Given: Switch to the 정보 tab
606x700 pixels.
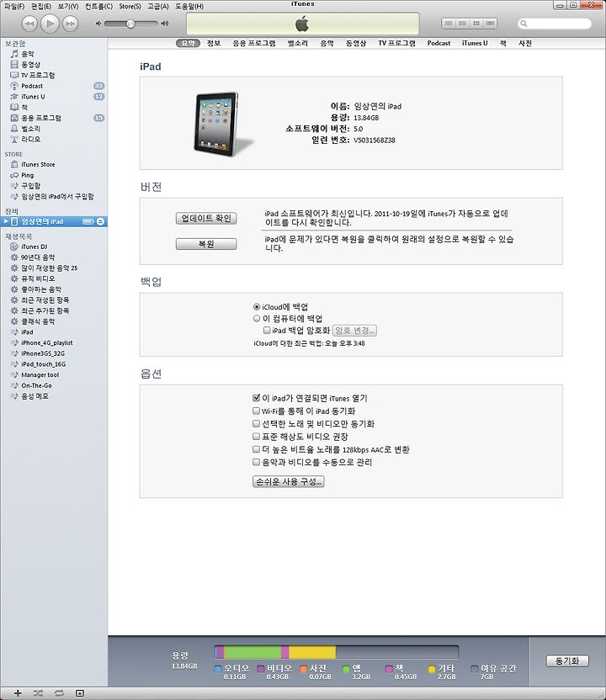Looking at the screenshot, I should point(214,43).
